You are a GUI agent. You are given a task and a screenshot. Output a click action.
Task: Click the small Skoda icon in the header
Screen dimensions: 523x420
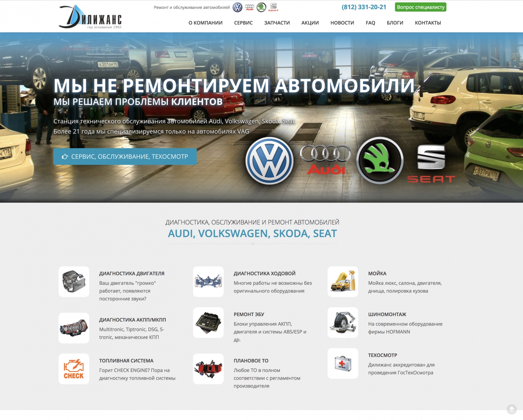261,7
